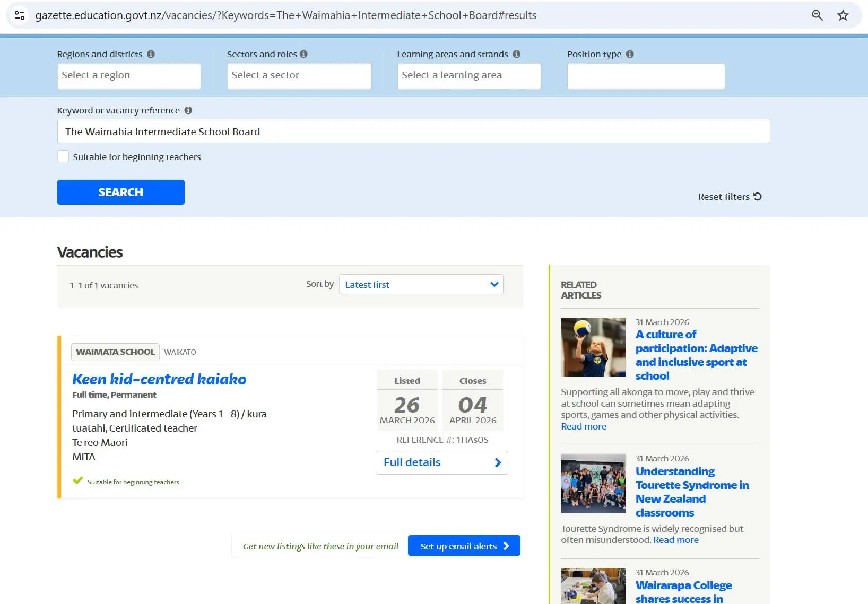868x604 pixels.
Task: Click the browser zoom magnifier icon
Action: (x=817, y=15)
